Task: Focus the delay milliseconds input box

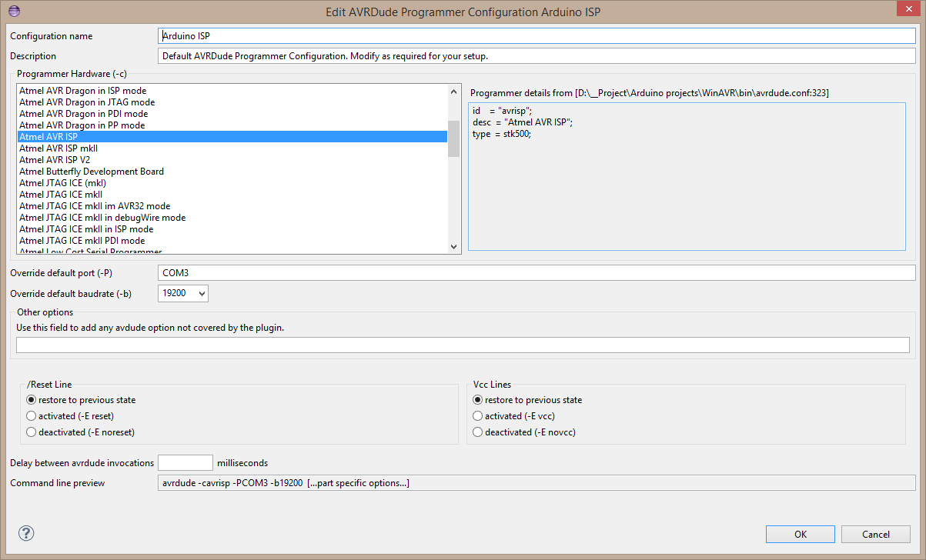Action: [x=185, y=462]
